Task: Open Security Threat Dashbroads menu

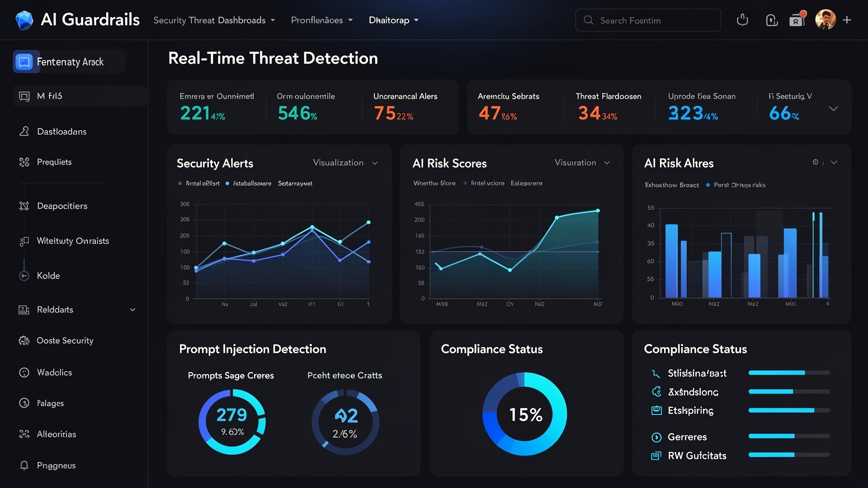Action: click(x=214, y=20)
